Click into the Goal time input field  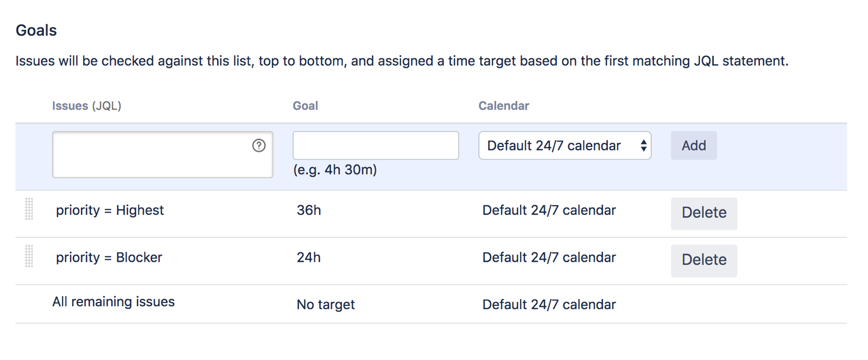[376, 146]
